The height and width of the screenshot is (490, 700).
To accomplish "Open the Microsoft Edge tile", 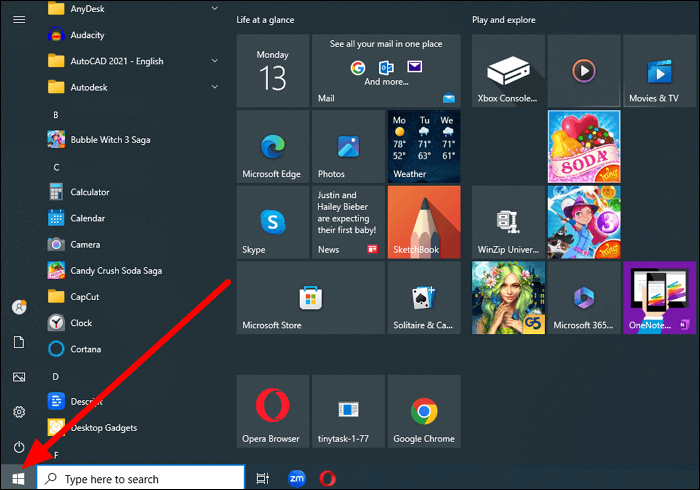I will tap(272, 147).
